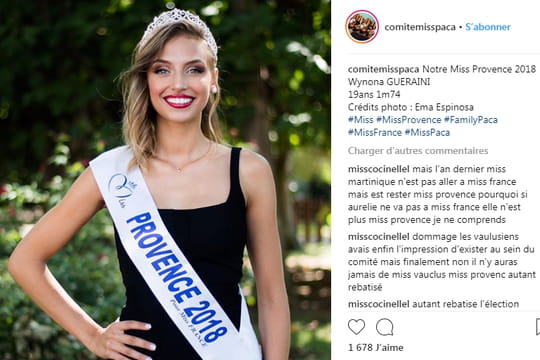Click the bookmark save icon at right edge
The width and height of the screenshot is (540, 360).
(x=538, y=327)
